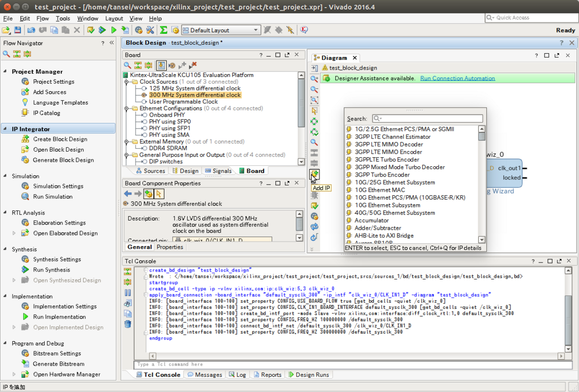Switch to the Design Runs tab
The image size is (579, 392).
point(308,374)
